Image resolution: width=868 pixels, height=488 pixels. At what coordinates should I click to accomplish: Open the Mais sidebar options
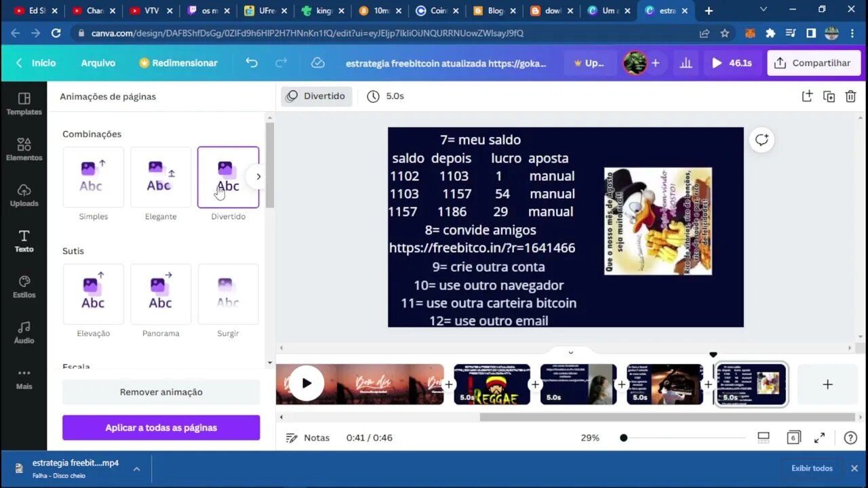(24, 378)
